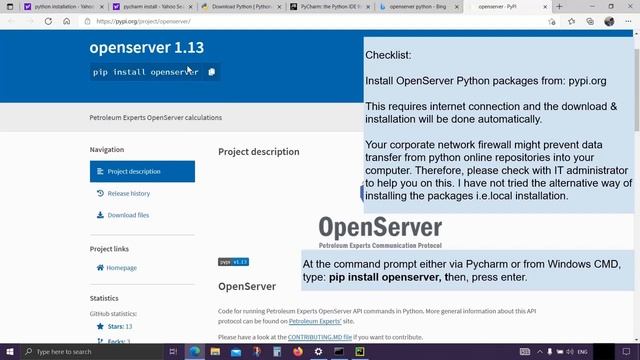Viewport: 640px width, 360px height.
Task: Select Project description in navigation
Action: tap(142, 171)
